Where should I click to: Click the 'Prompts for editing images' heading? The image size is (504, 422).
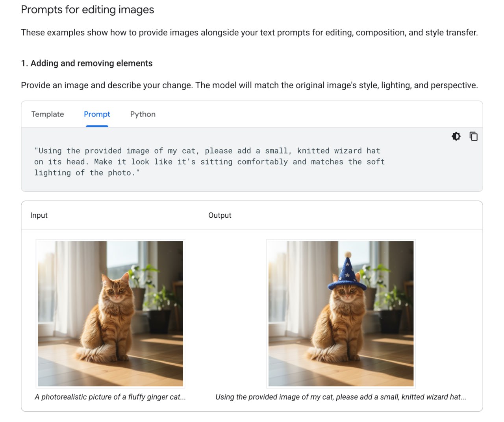click(x=87, y=10)
